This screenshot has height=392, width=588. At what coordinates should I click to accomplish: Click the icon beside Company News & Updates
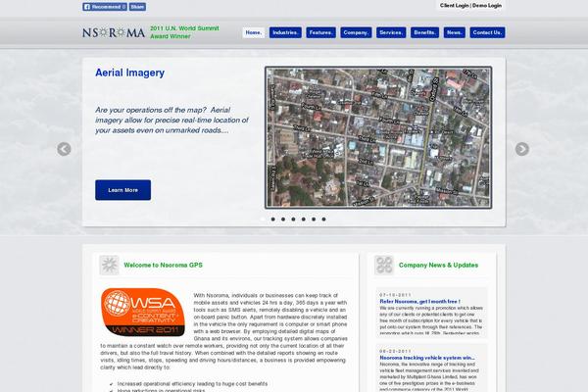(x=384, y=265)
